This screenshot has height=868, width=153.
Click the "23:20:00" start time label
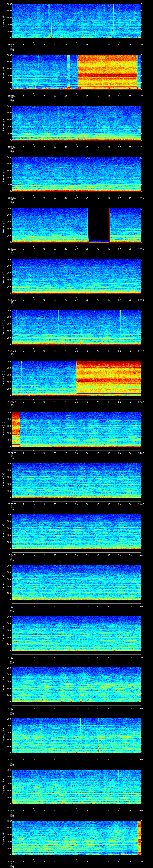pyautogui.click(x=12, y=351)
